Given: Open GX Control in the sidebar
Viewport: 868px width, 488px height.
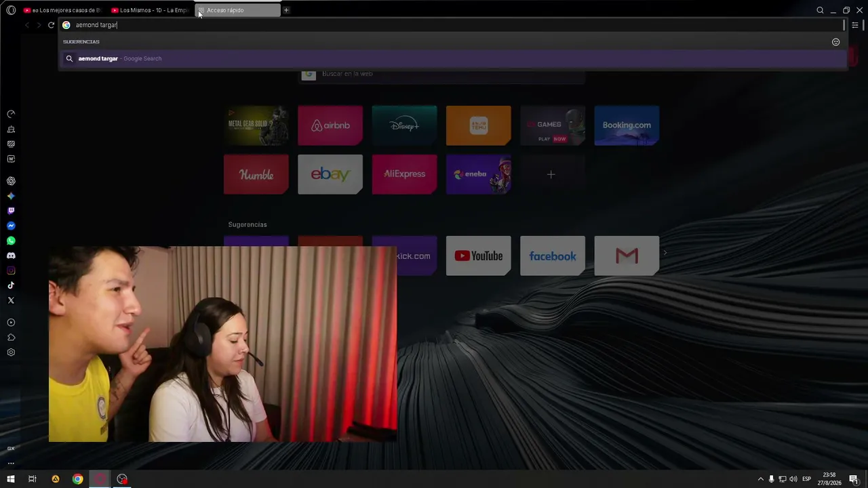Looking at the screenshot, I should point(11,114).
